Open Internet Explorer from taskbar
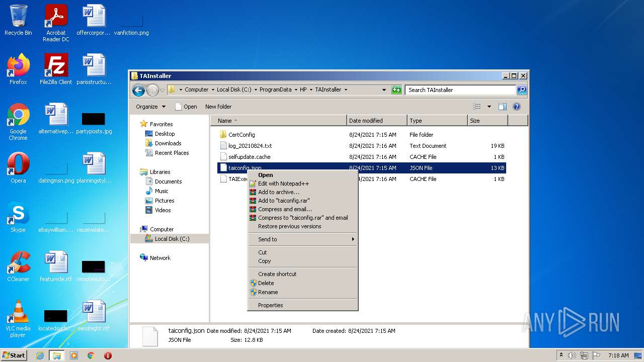This screenshot has height=362, width=644. [40, 355]
